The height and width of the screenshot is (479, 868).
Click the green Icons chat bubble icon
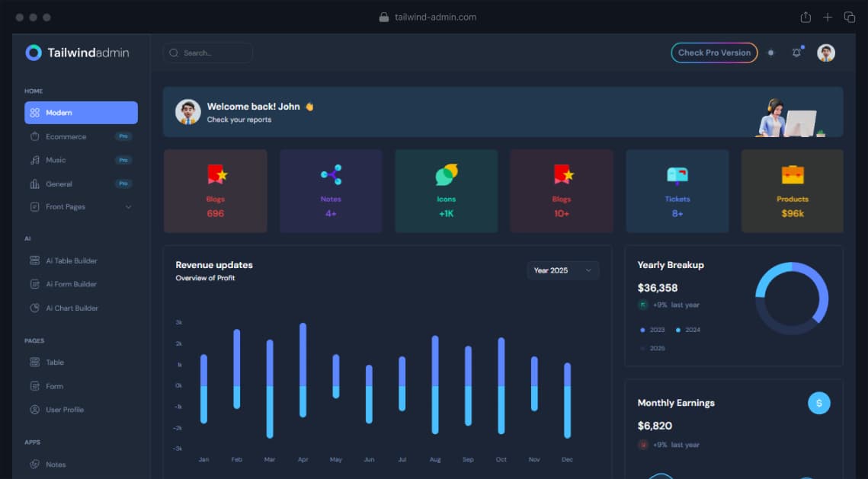click(447, 175)
